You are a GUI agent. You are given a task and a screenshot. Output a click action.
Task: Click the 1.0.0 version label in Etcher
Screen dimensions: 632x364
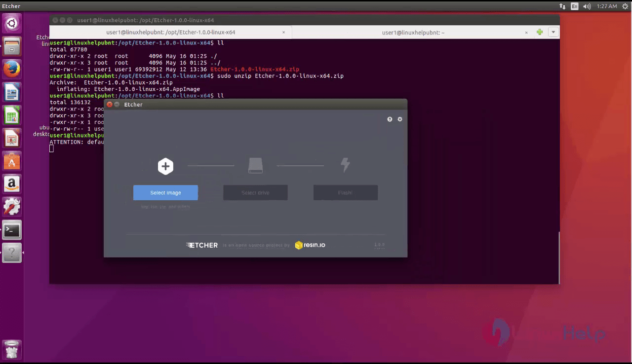click(x=379, y=245)
